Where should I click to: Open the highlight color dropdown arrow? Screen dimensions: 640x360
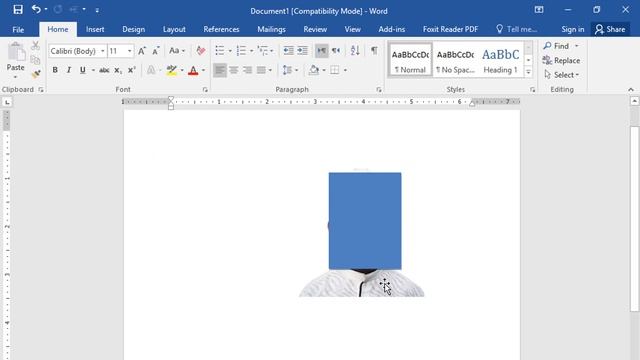tap(182, 70)
